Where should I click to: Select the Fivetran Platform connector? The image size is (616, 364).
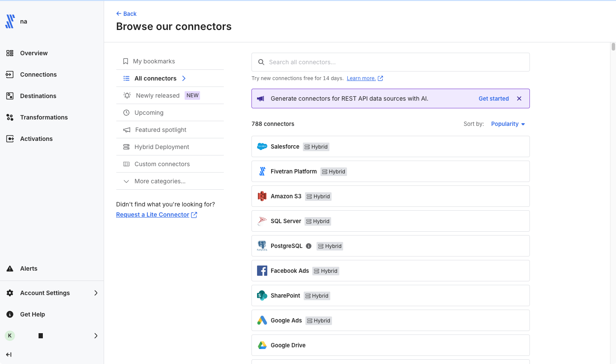(391, 171)
